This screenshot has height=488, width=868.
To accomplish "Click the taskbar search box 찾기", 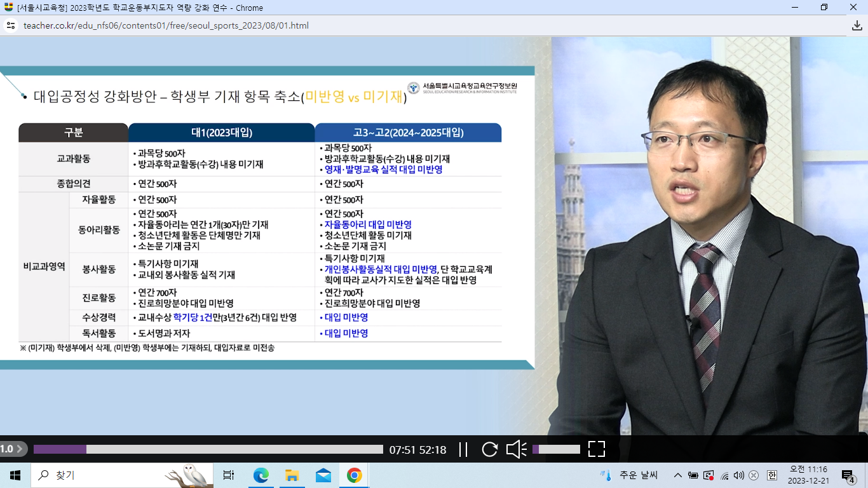I will click(123, 475).
